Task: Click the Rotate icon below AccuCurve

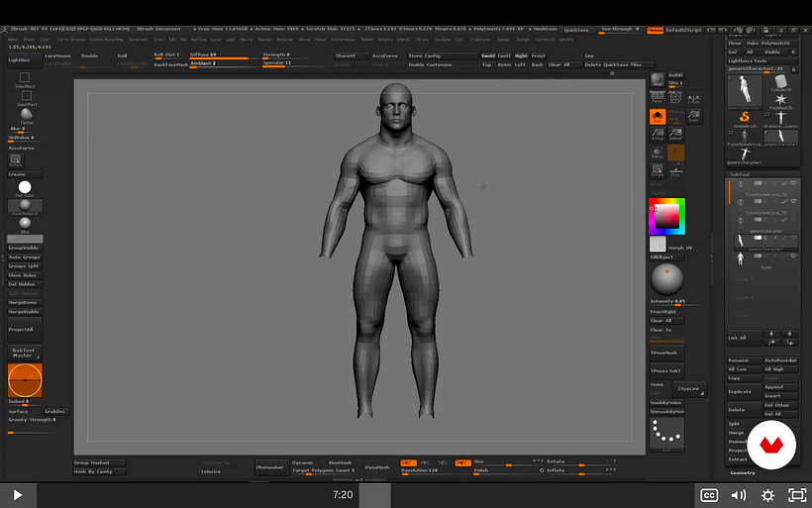Action: (16, 160)
